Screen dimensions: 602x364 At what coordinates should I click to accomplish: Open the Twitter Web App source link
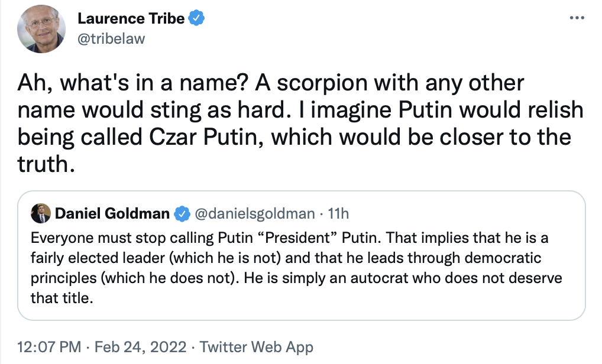point(256,347)
